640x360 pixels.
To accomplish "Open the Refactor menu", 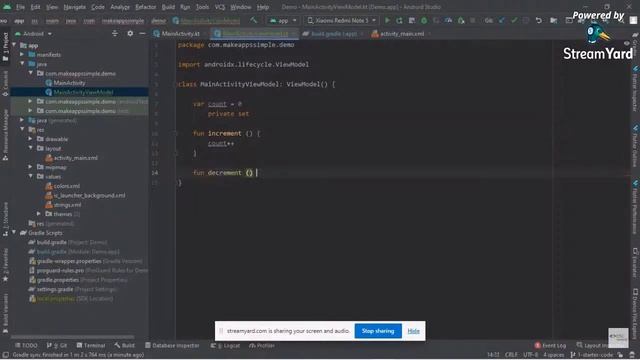I will (x=145, y=7).
